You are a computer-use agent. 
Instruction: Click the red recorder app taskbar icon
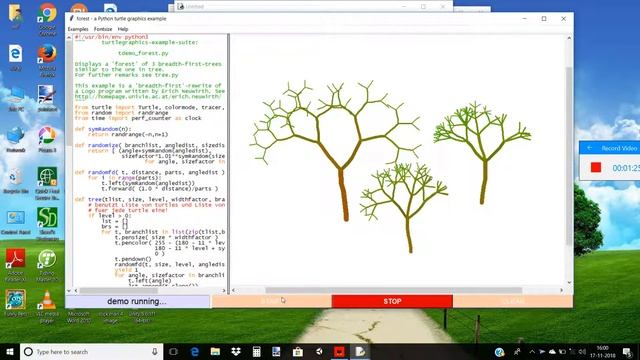point(339,351)
